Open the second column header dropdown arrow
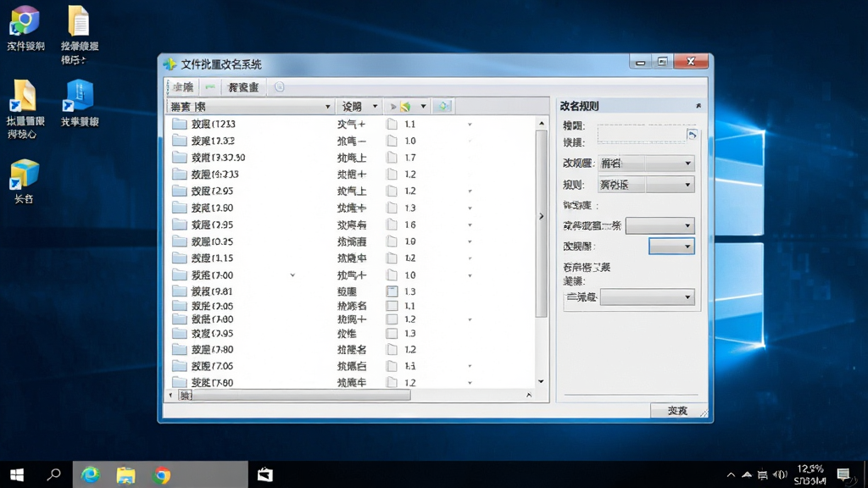The image size is (868, 488). [x=375, y=106]
